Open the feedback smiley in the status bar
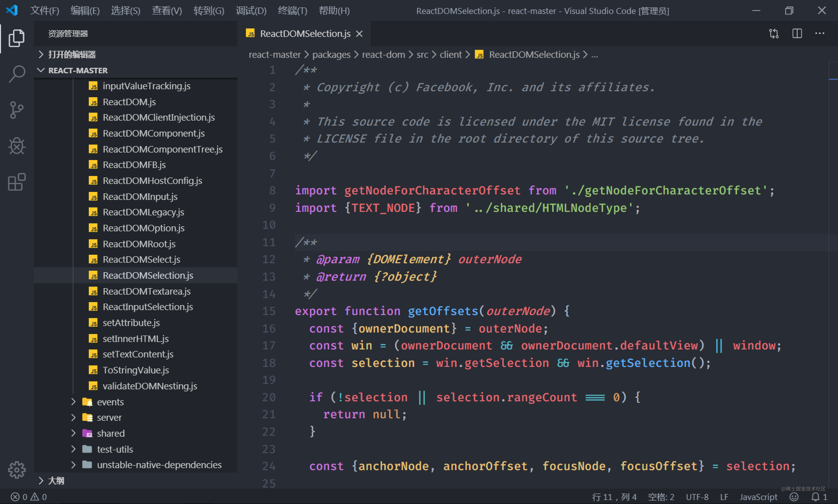Viewport: 838px width, 504px height. tap(794, 497)
